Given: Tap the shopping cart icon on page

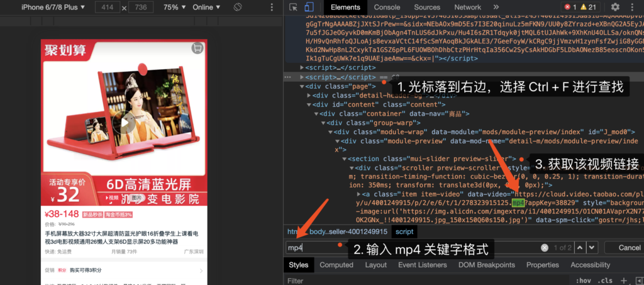Looking at the screenshot, I should coord(197,48).
